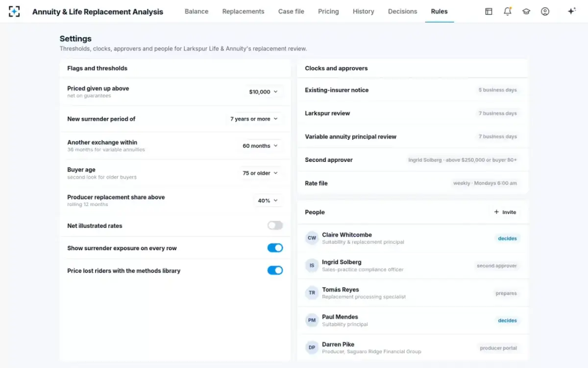Go to the Pricing tab
Image resolution: width=588 pixels, height=368 pixels.
[328, 11]
